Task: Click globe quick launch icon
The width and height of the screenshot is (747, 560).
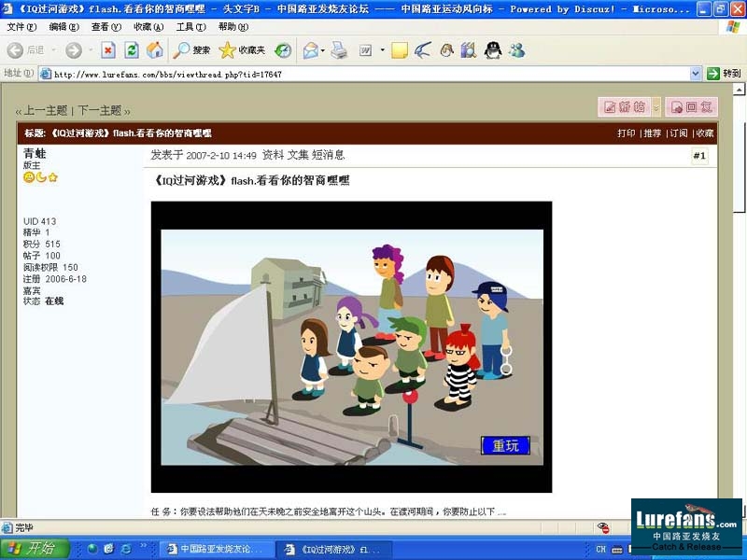Action: [92, 549]
